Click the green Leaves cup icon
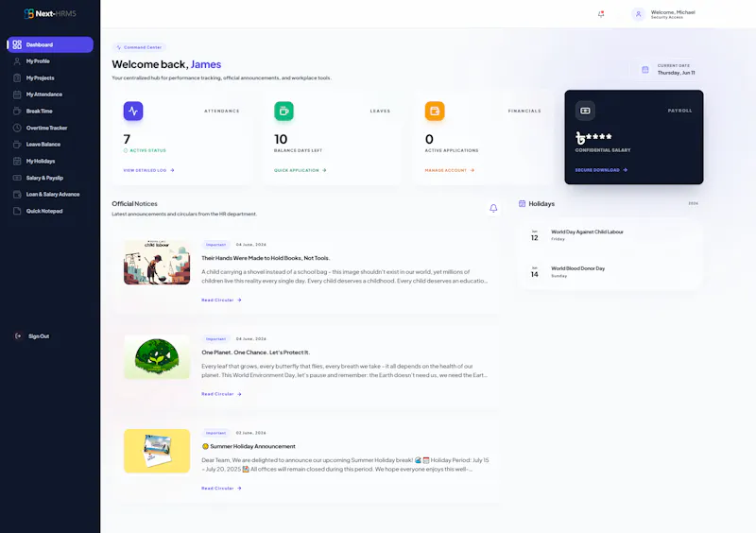 (x=284, y=111)
